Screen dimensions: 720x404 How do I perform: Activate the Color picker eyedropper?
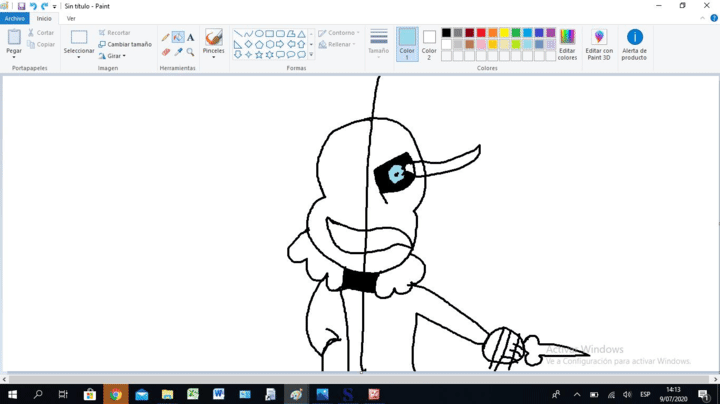pyautogui.click(x=178, y=51)
